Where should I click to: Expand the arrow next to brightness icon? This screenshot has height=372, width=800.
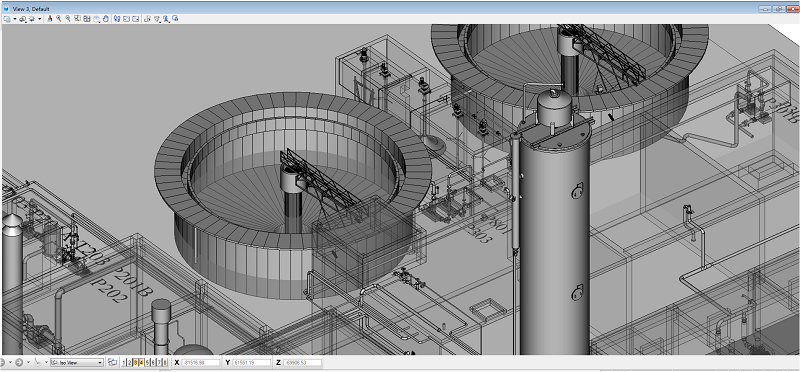40,19
